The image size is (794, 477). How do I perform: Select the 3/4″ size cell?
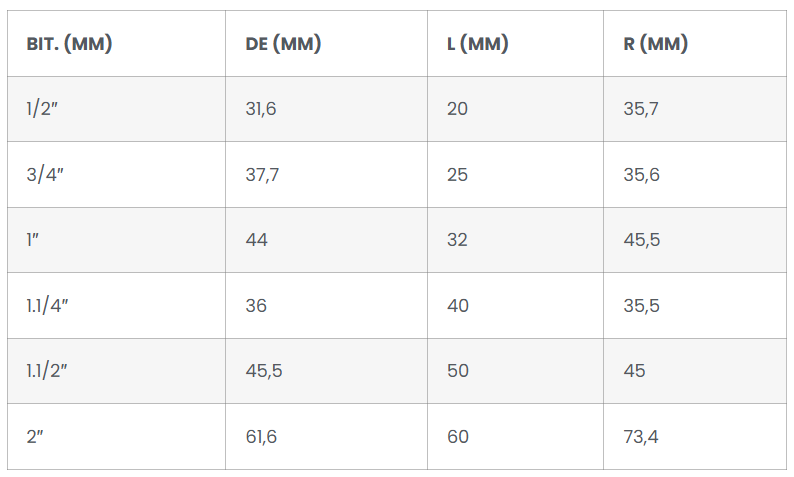(43, 175)
